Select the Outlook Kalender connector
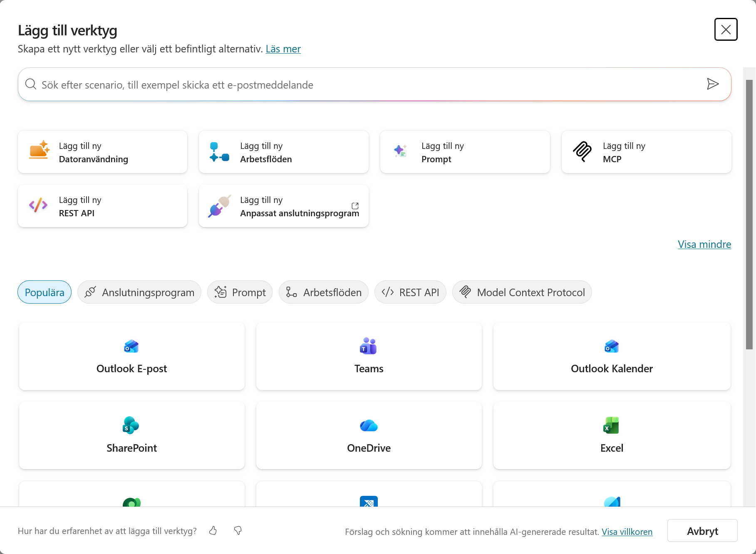This screenshot has height=554, width=756. click(x=612, y=356)
